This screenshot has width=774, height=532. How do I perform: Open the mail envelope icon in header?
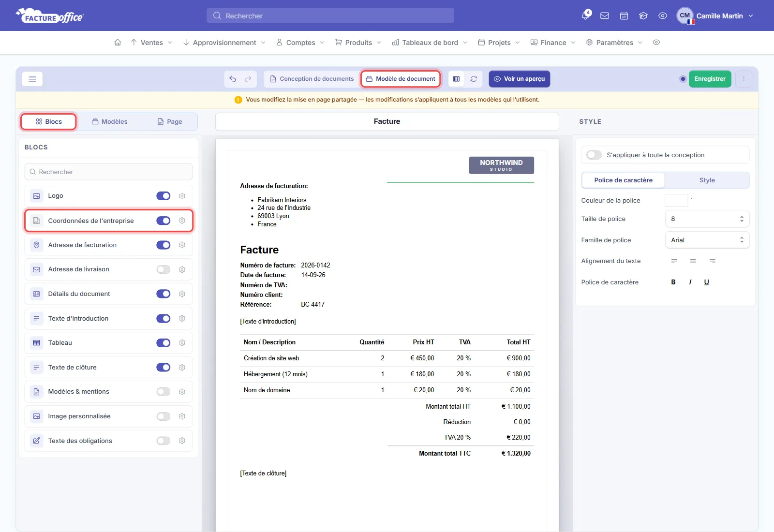[605, 15]
